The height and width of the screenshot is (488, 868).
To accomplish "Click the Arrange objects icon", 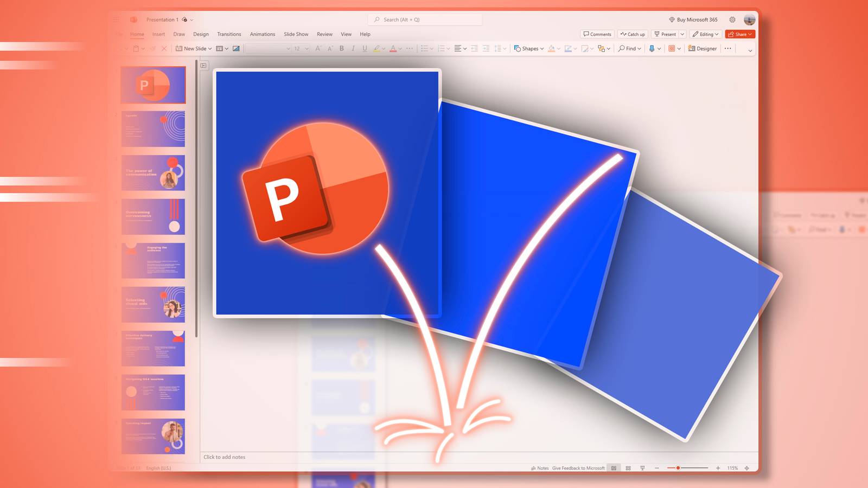I will click(x=601, y=48).
